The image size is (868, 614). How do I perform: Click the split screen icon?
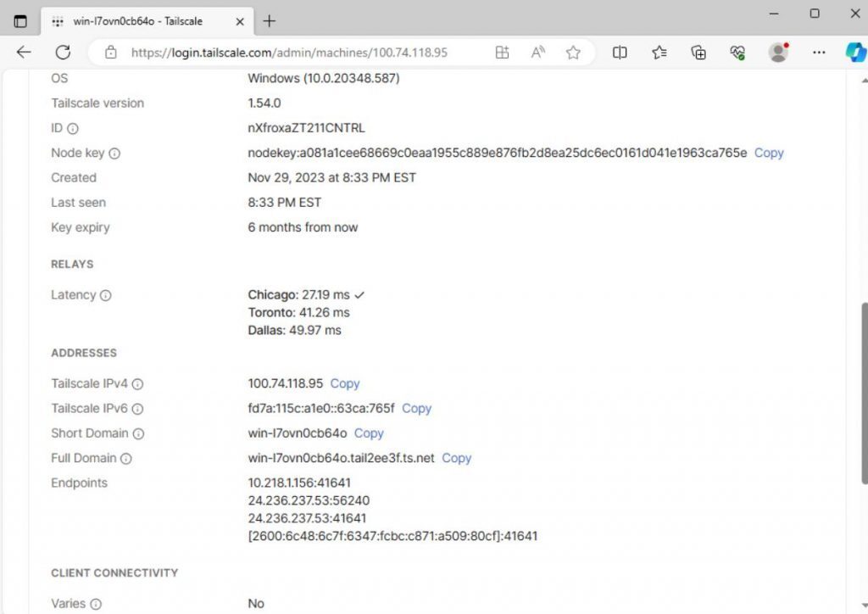point(620,52)
